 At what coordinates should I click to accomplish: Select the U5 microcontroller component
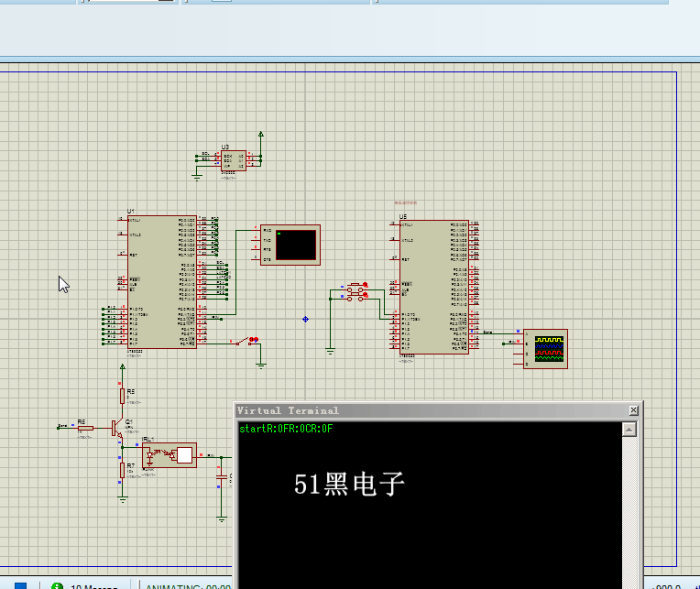tap(434, 288)
